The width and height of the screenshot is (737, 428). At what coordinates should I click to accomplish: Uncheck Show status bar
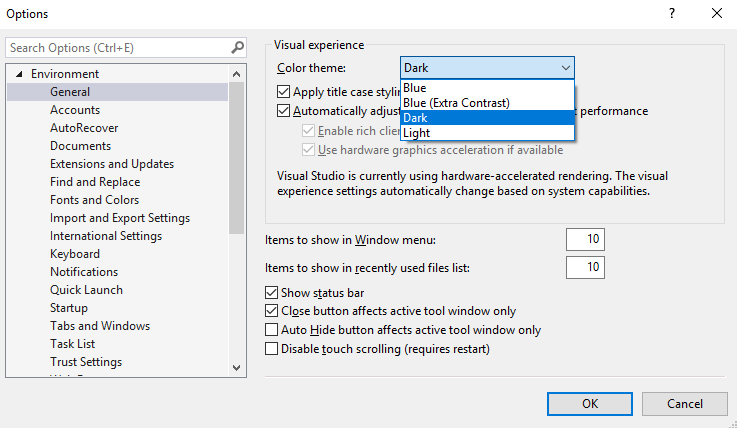(271, 293)
